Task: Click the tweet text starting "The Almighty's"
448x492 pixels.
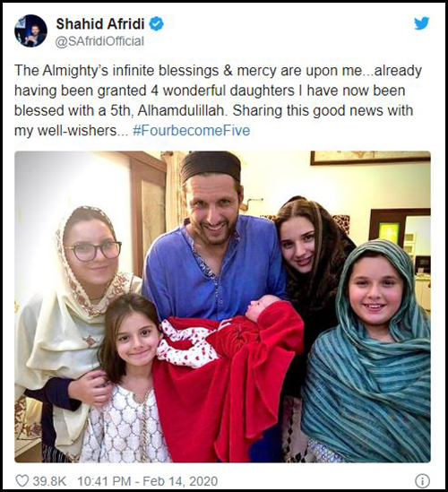Action: tap(218, 100)
